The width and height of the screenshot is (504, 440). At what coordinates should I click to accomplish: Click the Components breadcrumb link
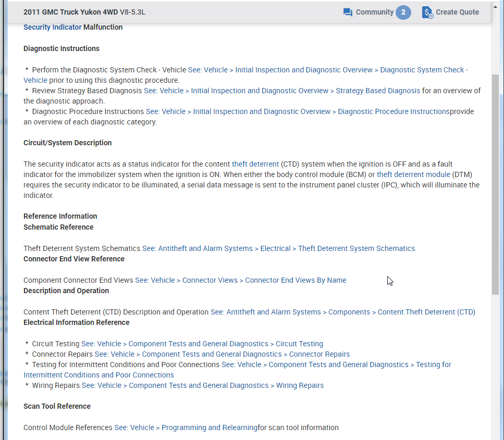[349, 312]
